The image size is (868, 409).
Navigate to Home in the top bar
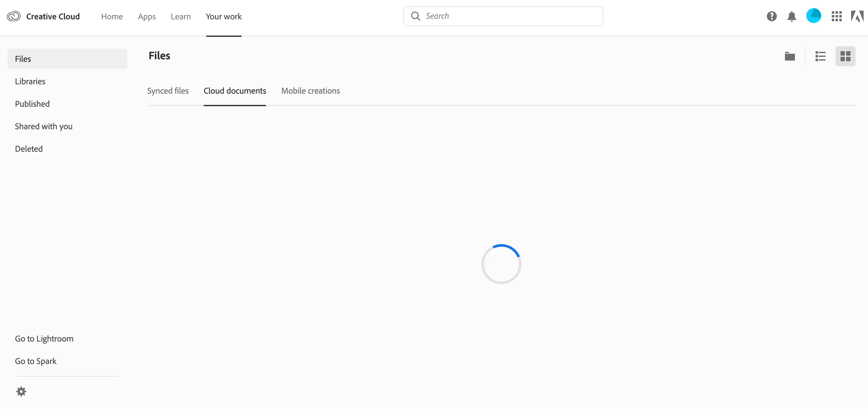tap(112, 17)
